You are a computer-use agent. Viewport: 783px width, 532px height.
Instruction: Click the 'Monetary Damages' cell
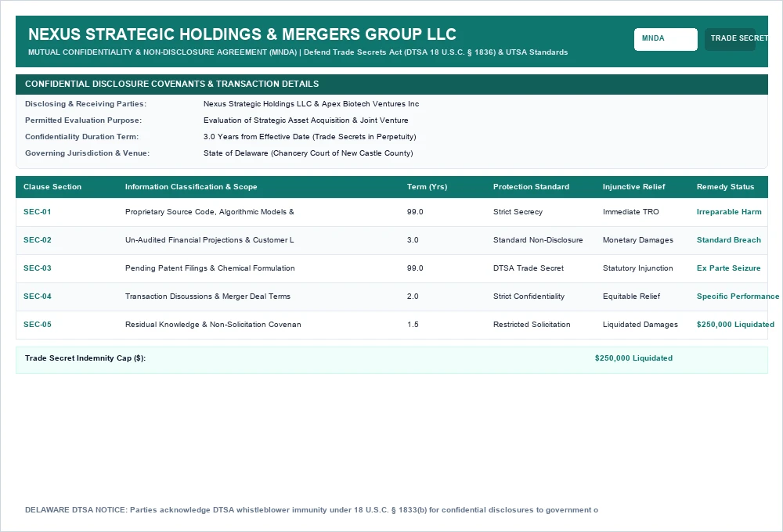coord(638,240)
